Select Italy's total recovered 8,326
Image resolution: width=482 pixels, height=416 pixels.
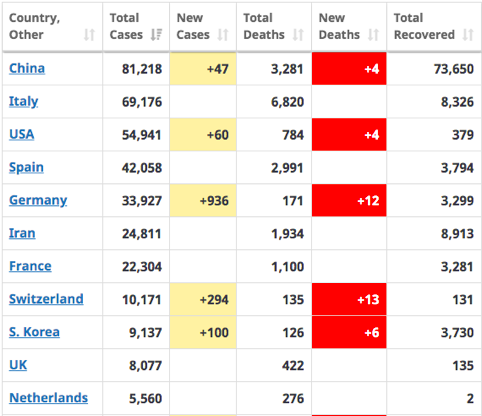point(457,102)
